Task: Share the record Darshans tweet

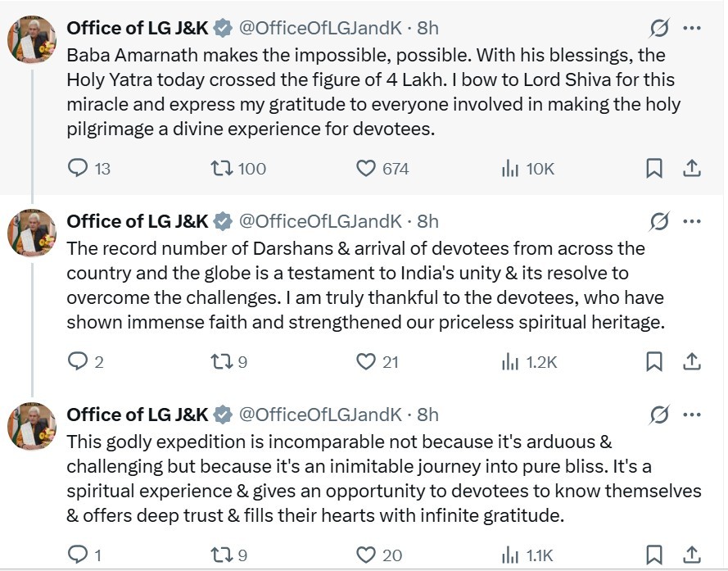Action: click(x=692, y=361)
